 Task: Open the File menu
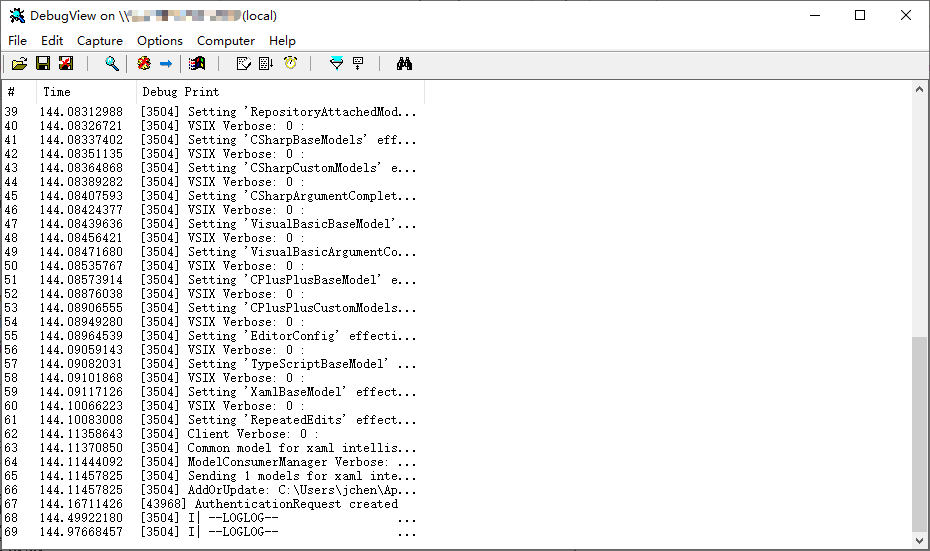tap(17, 40)
